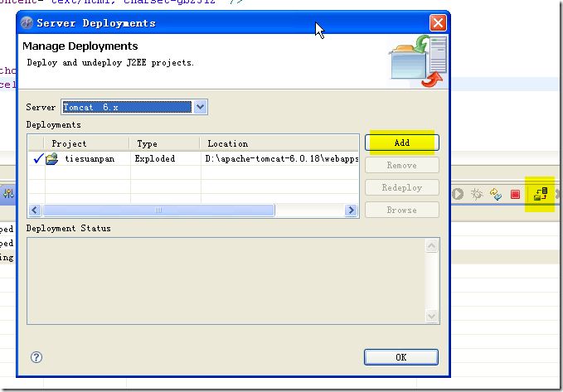The width and height of the screenshot is (563, 392).
Task: Click the horizontal scrollbar thumb in deployments table
Action: pyautogui.click(x=158, y=210)
